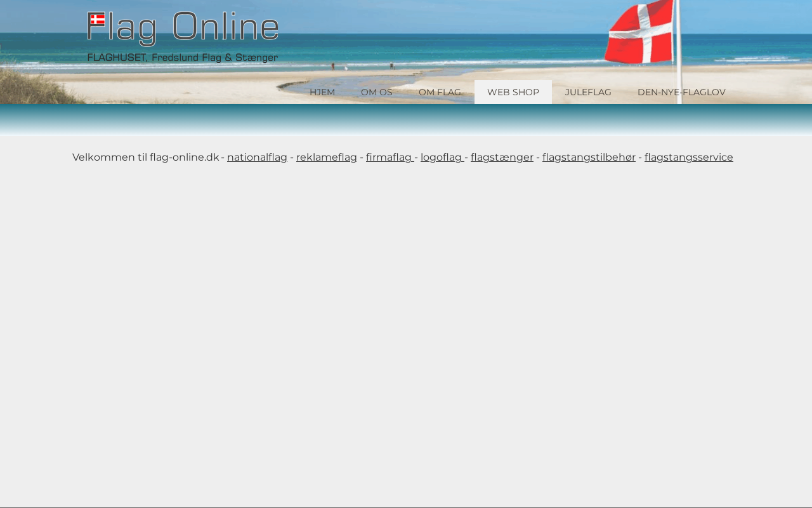This screenshot has height=508, width=812.
Task: Click the 'Velkommen til flag-online.dk' text
Action: pos(146,157)
